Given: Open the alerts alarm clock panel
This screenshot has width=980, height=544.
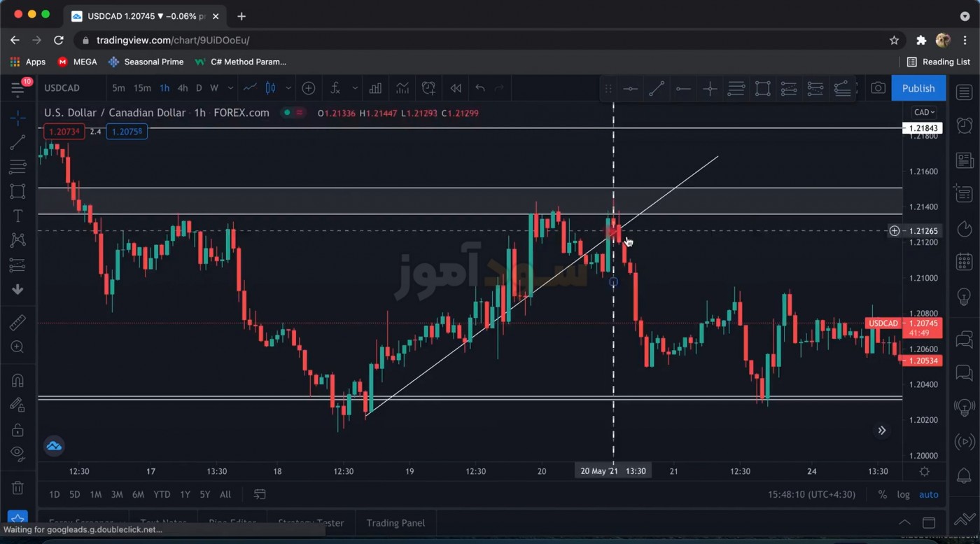Looking at the screenshot, I should pos(964,126).
